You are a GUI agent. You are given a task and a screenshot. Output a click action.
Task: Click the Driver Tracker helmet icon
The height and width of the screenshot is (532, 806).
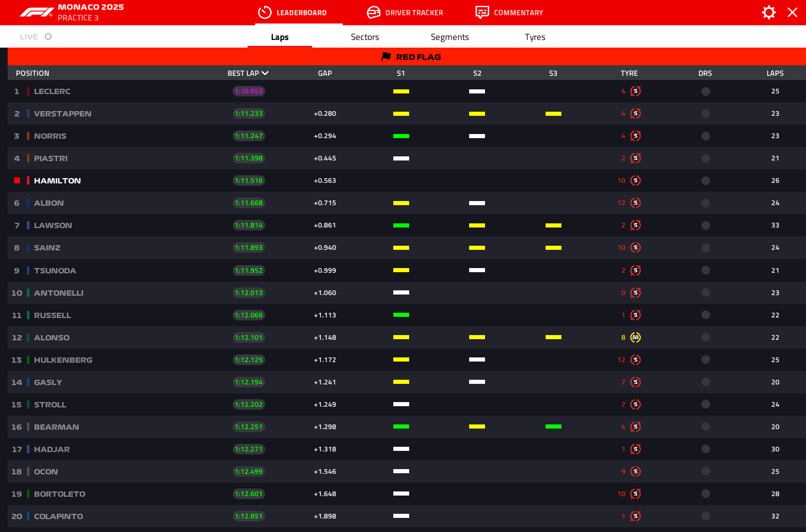(x=373, y=12)
